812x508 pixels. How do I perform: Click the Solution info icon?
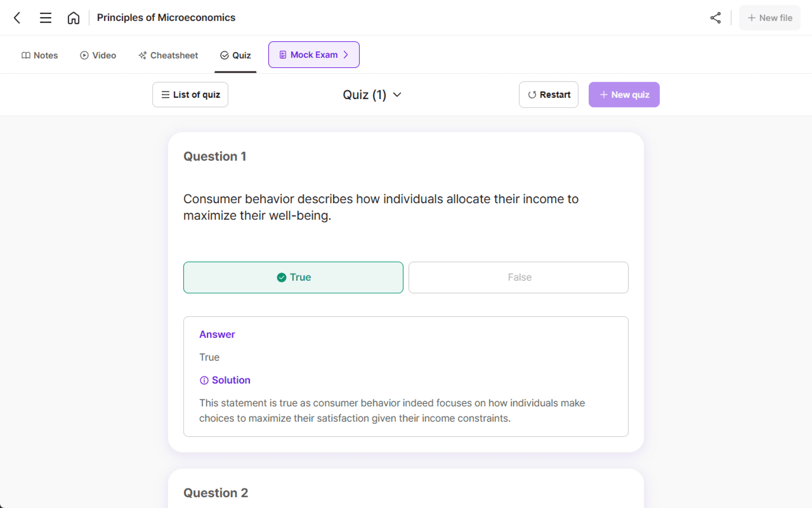click(204, 380)
